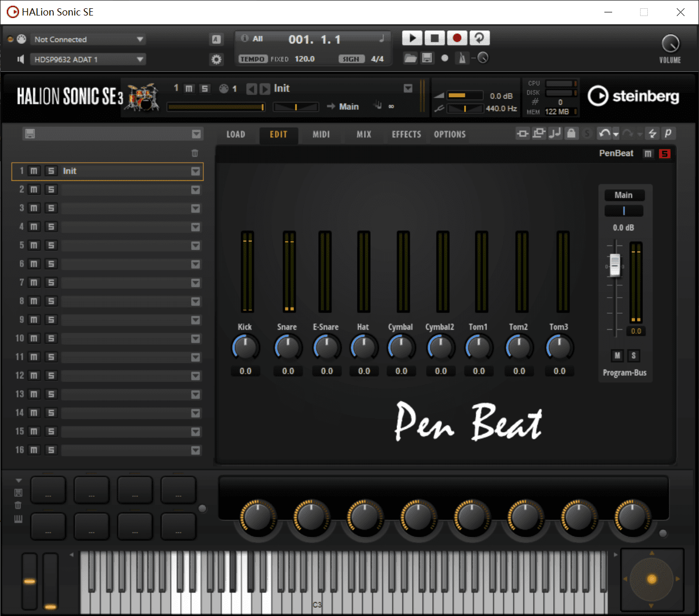Image resolution: width=699 pixels, height=616 pixels.
Task: Switch to the LOAD tab
Action: point(236,134)
